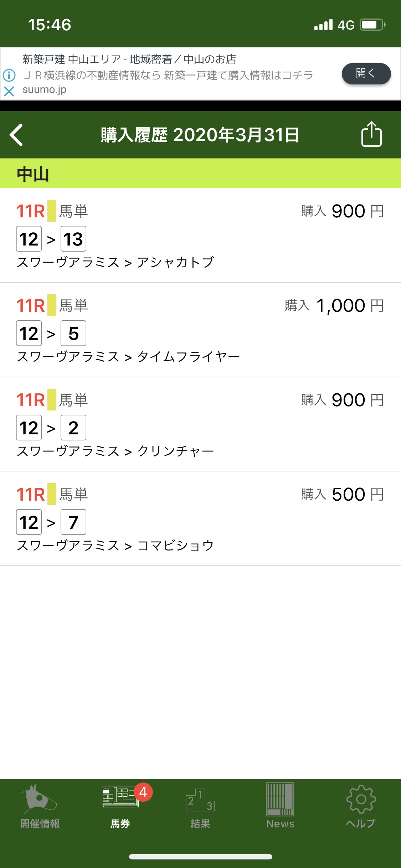Tap the share icon in header
The image size is (401, 868).
pos(371,134)
